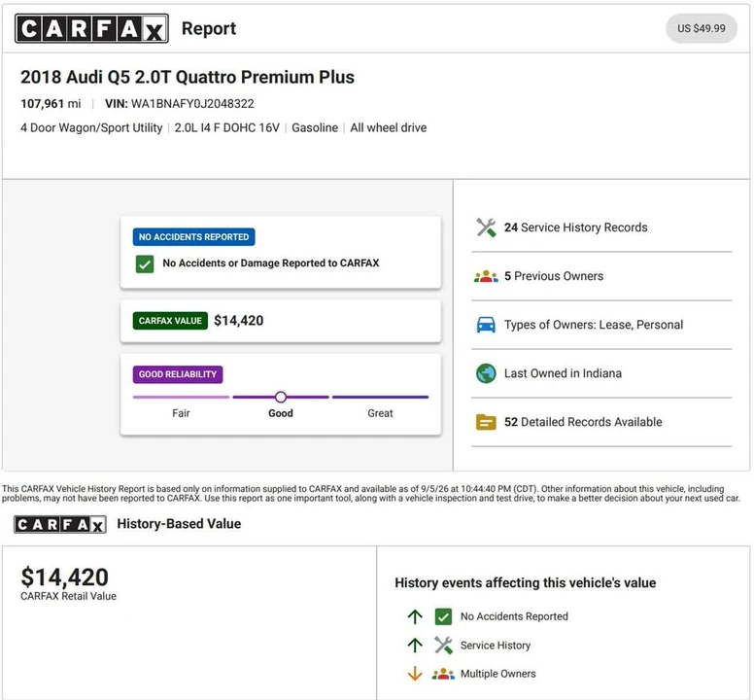Open 24 Service History Records
Screen dimensions: 754x700
pyautogui.click(x=575, y=227)
